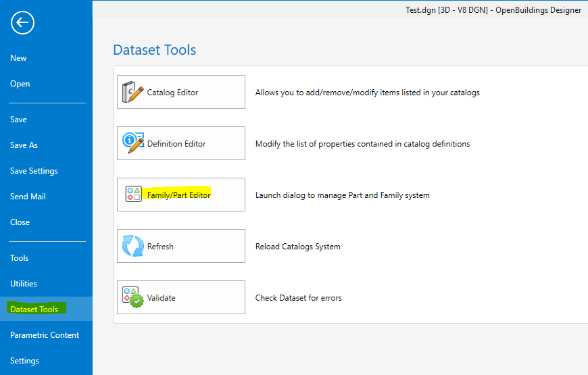
Task: Run Validate to check the dataset
Action: [181, 297]
